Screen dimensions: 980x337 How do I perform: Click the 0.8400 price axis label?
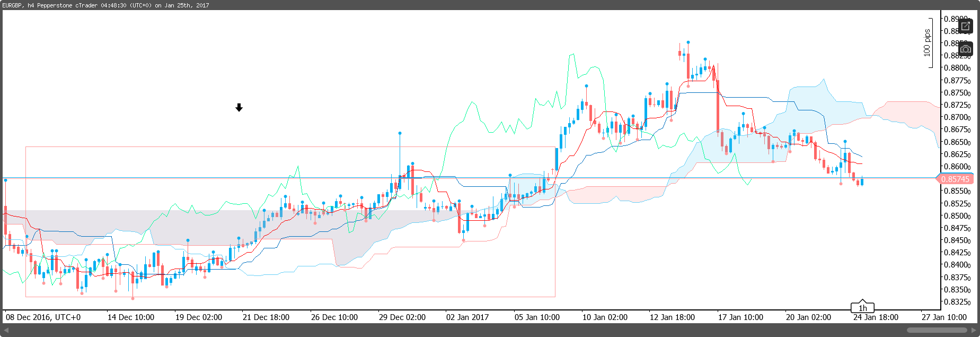[x=957, y=265]
